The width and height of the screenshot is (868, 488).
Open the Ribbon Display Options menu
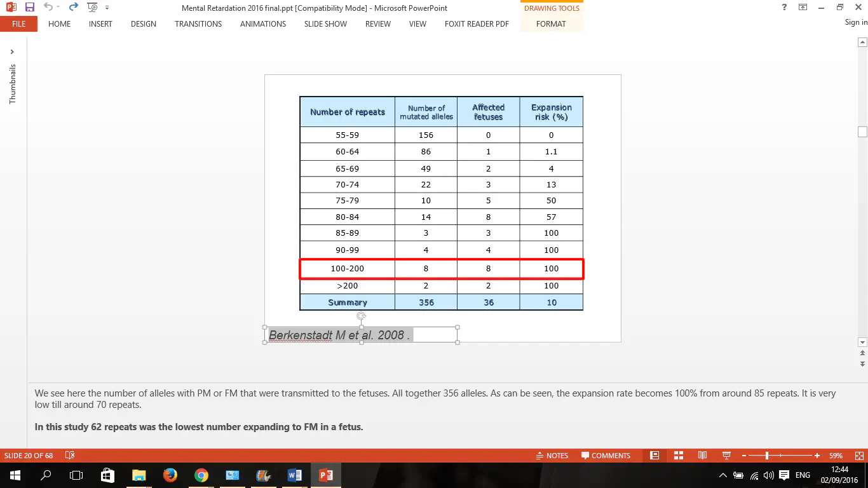pos(803,8)
